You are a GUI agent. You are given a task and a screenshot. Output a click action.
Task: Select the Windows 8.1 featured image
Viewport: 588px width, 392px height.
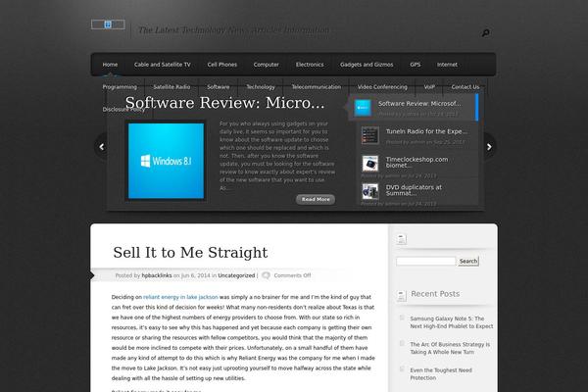[x=167, y=161]
